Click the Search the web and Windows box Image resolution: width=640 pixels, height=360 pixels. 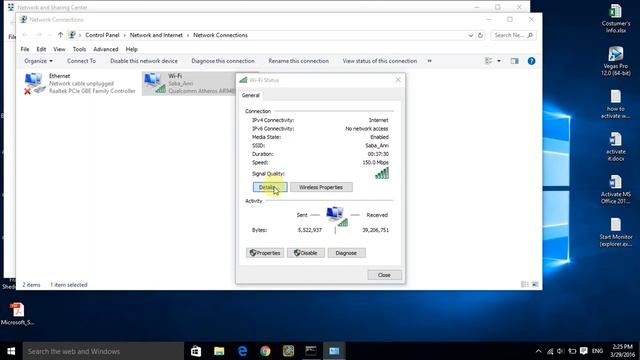(x=103, y=351)
